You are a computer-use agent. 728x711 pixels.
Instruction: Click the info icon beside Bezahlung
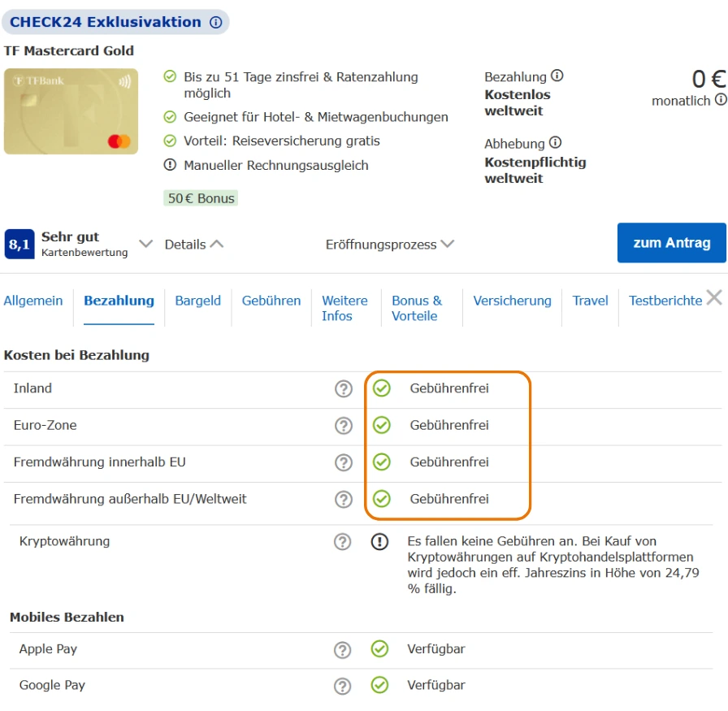[557, 76]
